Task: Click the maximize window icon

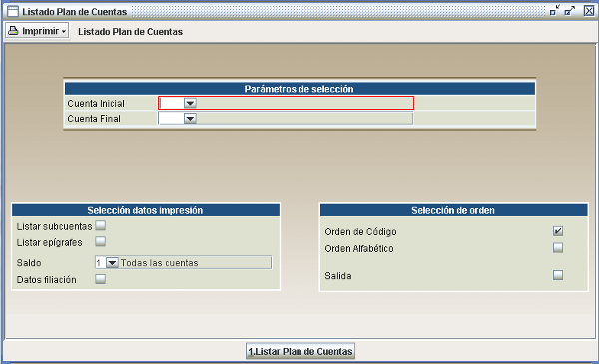Action: click(570, 10)
